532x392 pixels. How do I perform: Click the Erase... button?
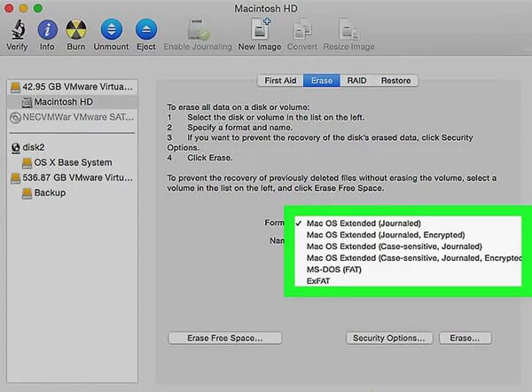pos(464,338)
